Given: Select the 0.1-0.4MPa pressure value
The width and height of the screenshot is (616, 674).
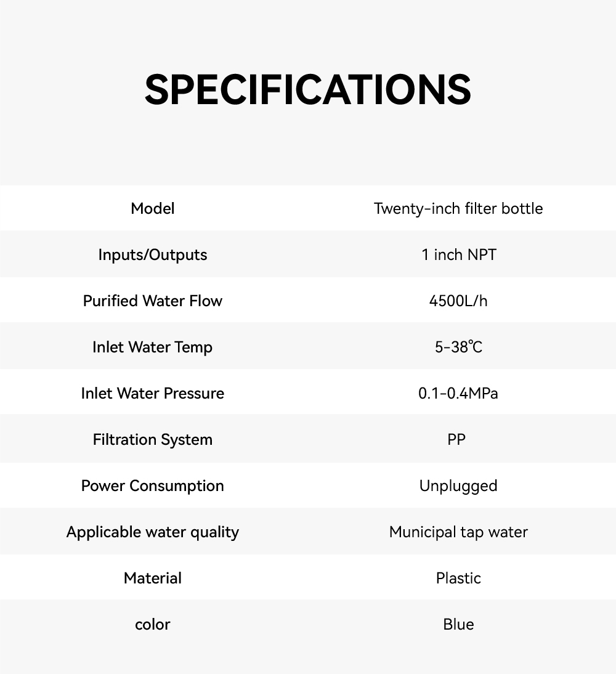Looking at the screenshot, I should point(458,393).
